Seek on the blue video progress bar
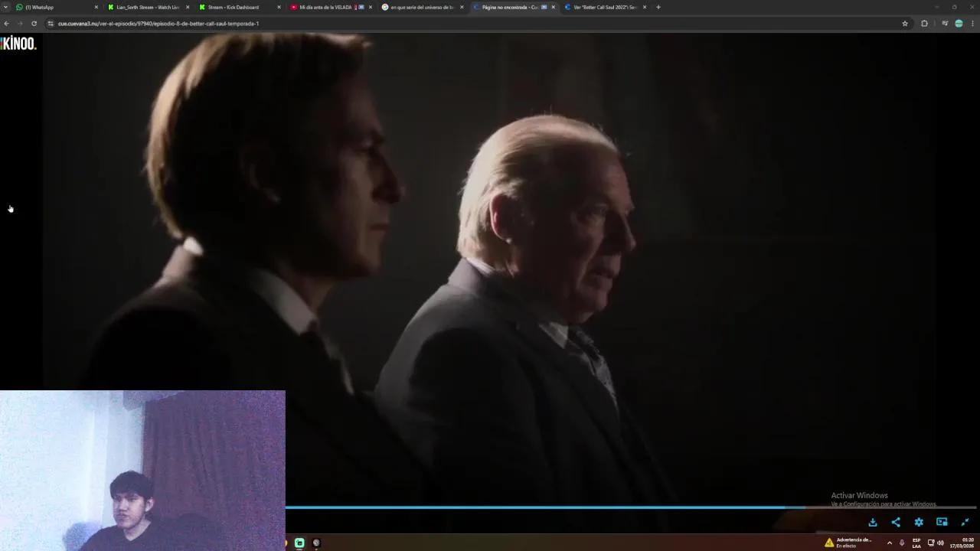The image size is (980, 551). (x=632, y=507)
